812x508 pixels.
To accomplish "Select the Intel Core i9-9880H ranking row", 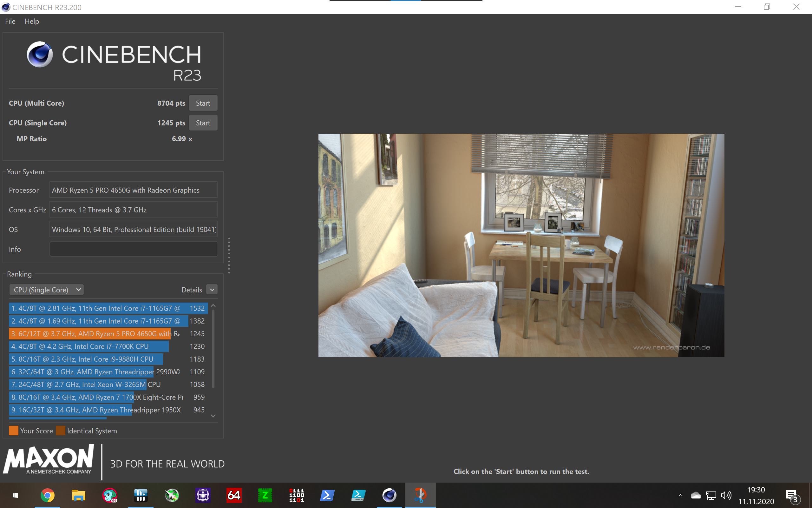I will click(x=108, y=359).
